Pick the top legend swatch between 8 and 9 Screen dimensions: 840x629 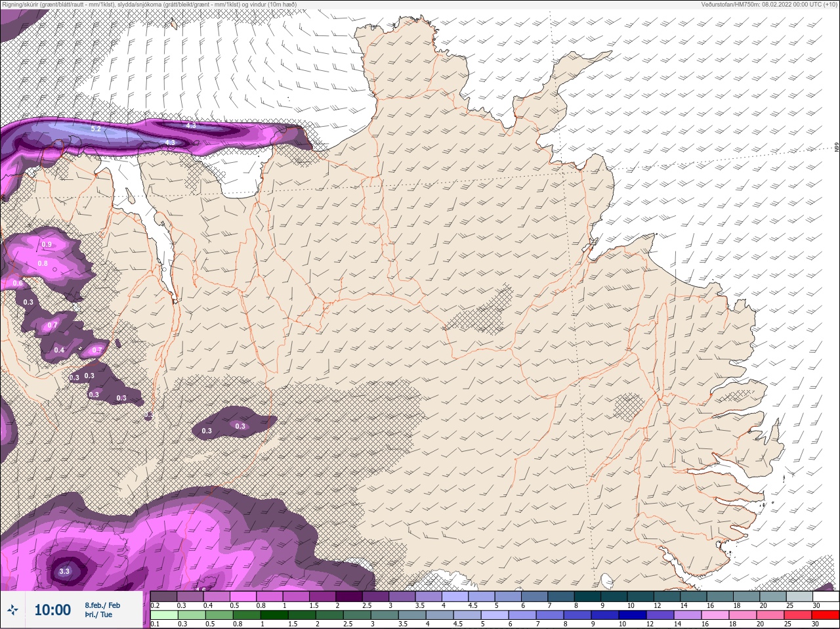pos(589,596)
